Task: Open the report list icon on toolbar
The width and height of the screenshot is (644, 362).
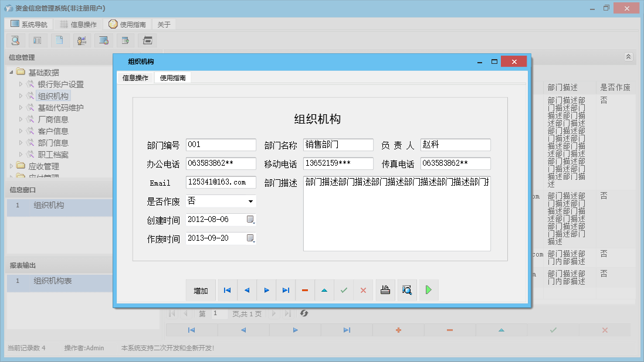Action: 37,40
